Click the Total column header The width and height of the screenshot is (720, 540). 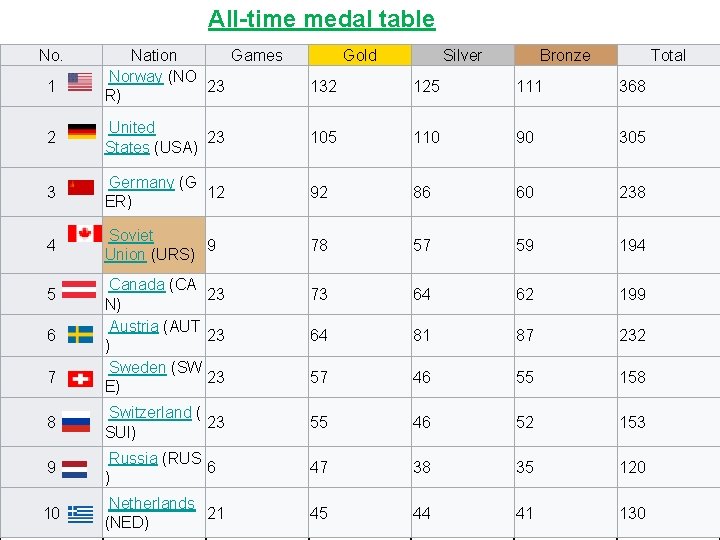(668, 55)
